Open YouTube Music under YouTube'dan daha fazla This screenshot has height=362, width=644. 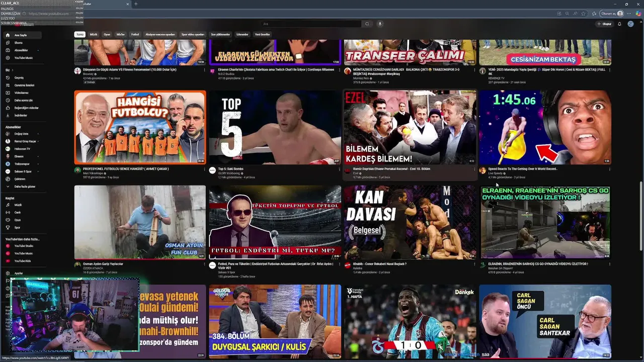coord(23,253)
